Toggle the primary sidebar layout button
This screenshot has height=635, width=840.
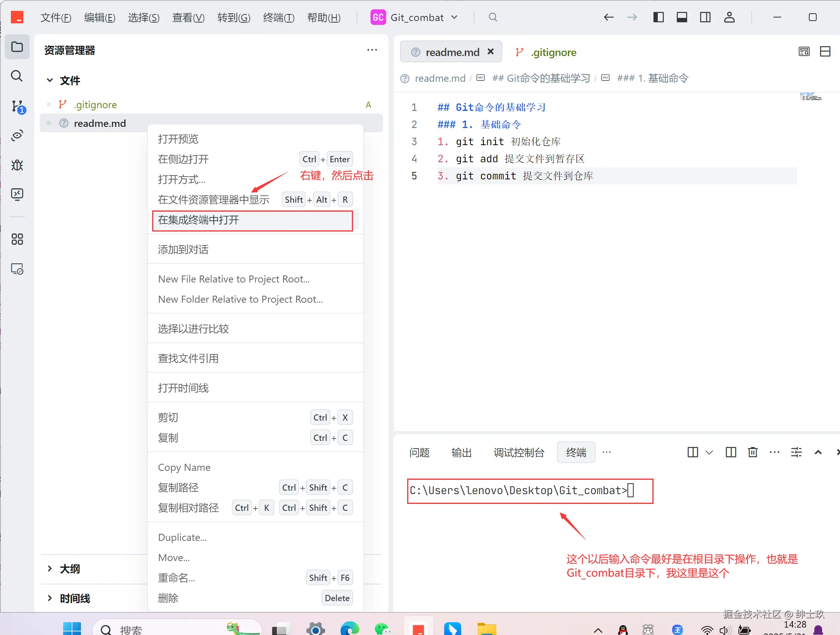coord(658,18)
